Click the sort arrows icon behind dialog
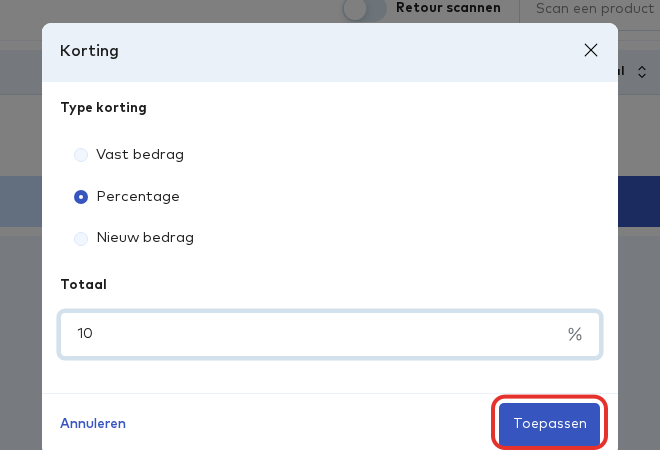The height and width of the screenshot is (450, 660). pos(641,72)
